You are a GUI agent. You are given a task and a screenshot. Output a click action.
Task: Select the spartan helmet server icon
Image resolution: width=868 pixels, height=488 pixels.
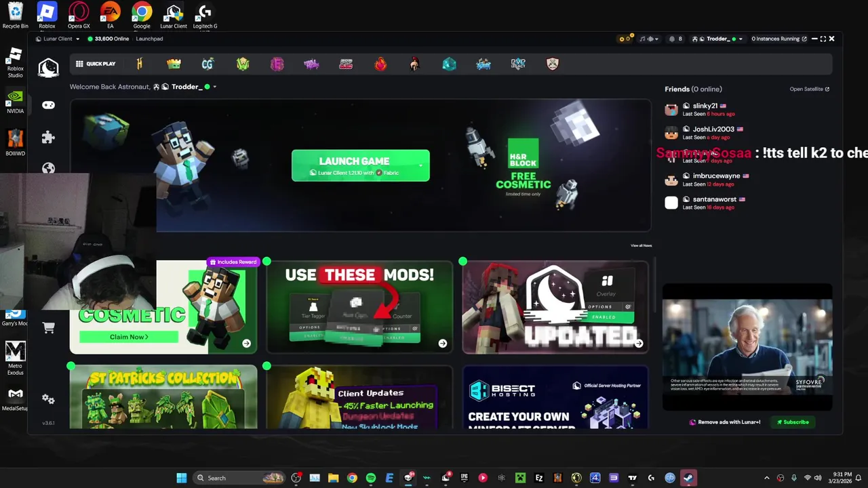[414, 64]
